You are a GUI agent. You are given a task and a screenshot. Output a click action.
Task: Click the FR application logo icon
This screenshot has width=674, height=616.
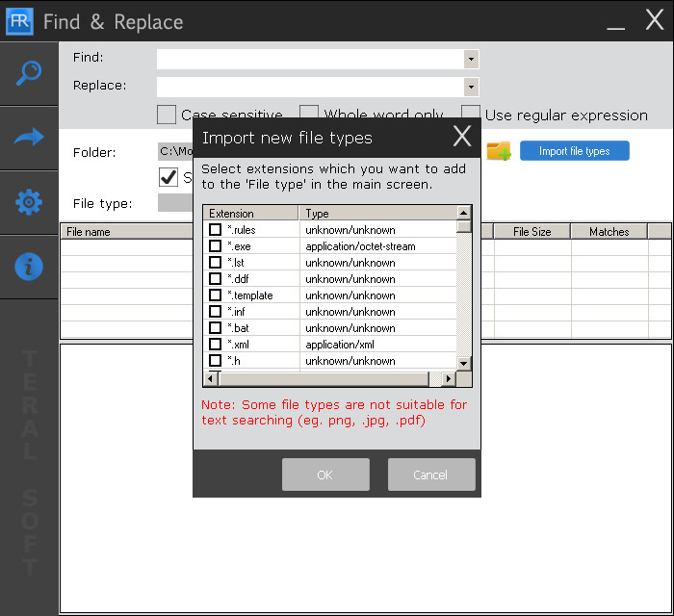pos(19,21)
